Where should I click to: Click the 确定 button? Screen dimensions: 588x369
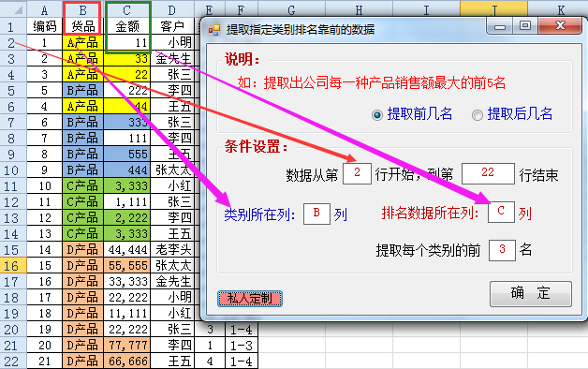point(531,294)
